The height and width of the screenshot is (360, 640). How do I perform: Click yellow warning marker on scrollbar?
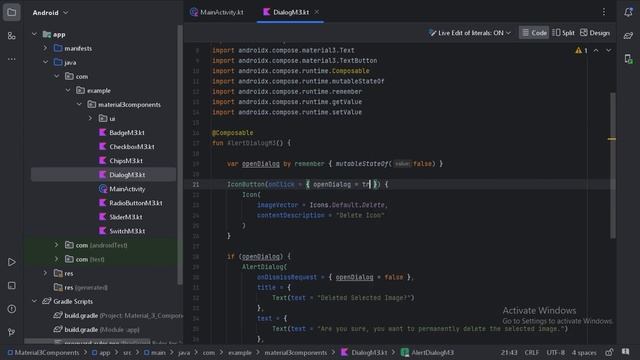(x=611, y=139)
